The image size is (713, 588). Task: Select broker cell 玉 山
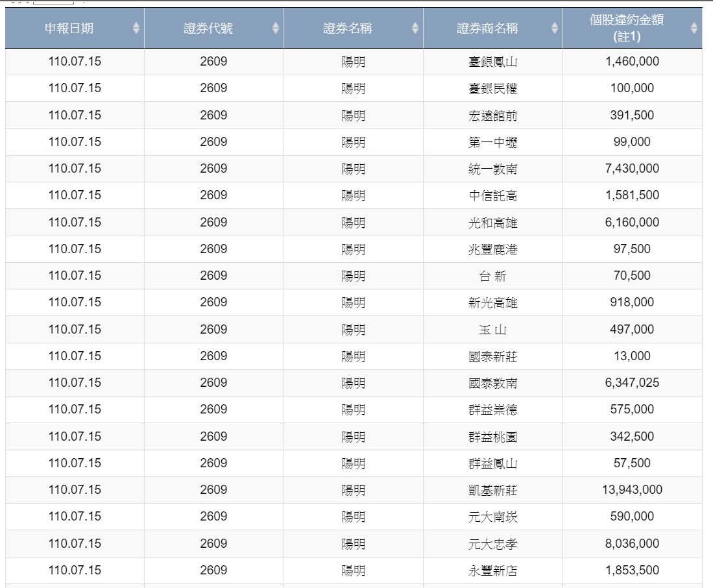493,329
